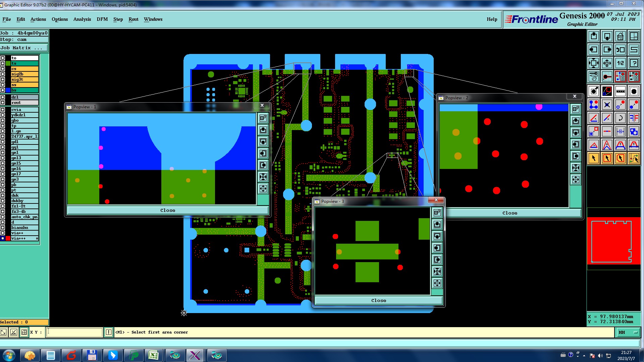Open the Analysis menu
Viewport: 644px width, 362px height.
(82, 19)
